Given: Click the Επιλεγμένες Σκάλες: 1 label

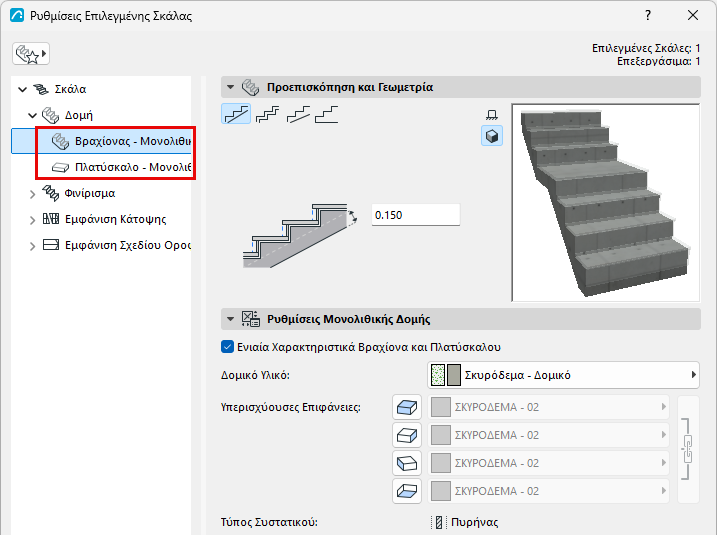Looking at the screenshot, I should tap(646, 48).
